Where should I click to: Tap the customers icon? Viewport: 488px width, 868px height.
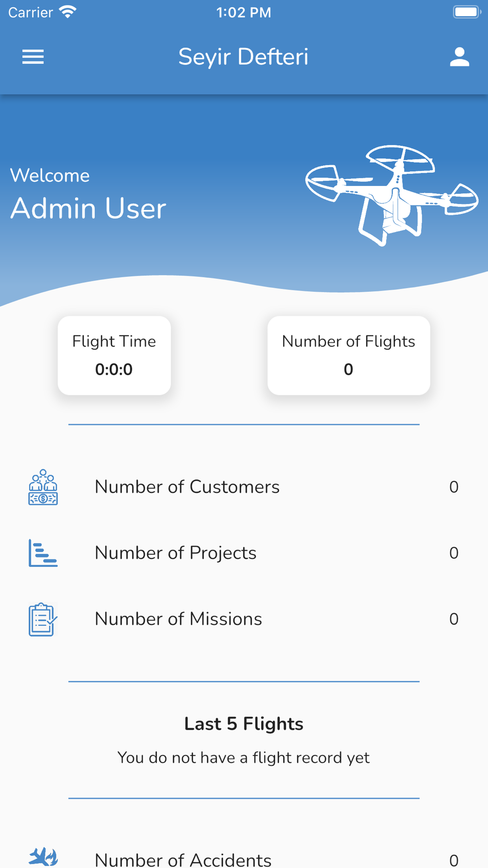tap(43, 487)
